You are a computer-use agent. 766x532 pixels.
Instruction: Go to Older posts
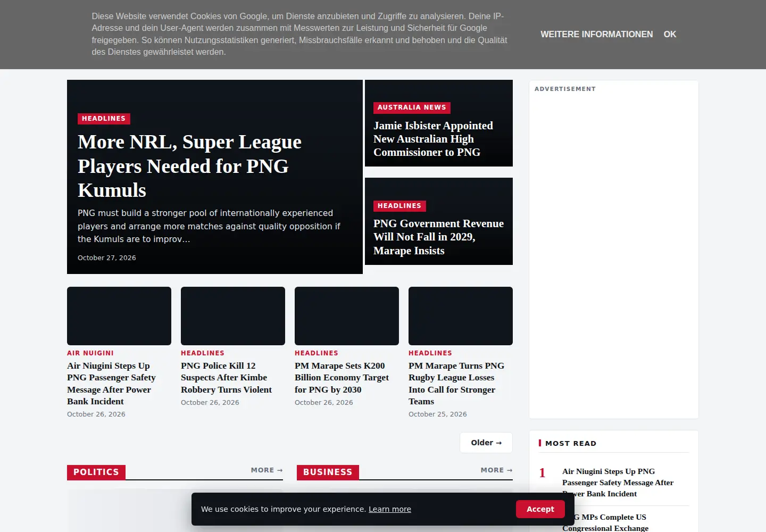[486, 443]
